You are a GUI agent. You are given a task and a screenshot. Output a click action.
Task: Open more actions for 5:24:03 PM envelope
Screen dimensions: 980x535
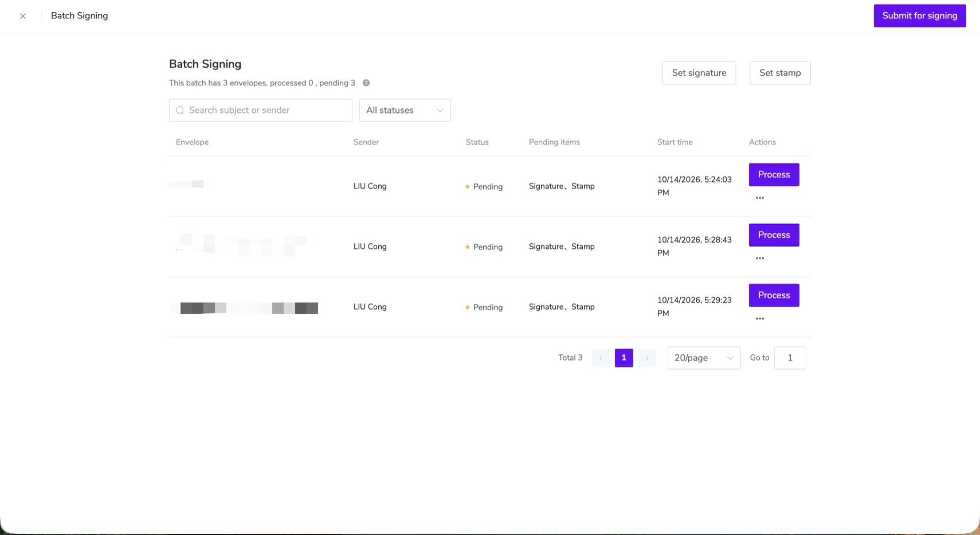760,198
